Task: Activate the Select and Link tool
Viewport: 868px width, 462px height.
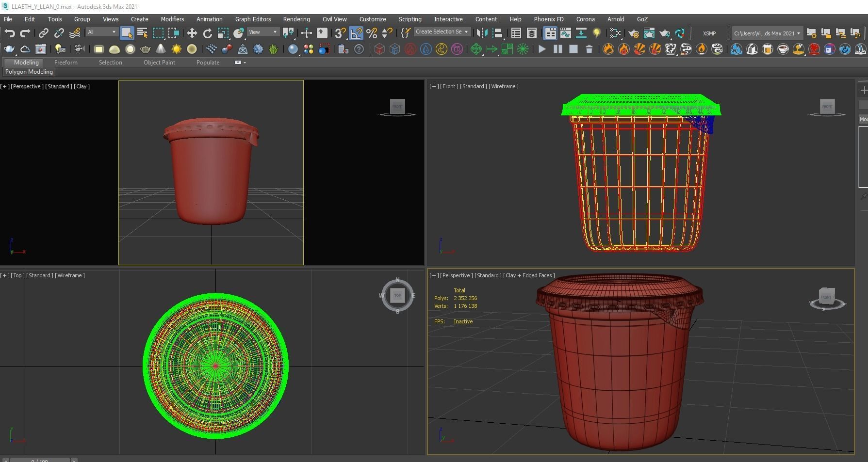Action: coord(44,33)
